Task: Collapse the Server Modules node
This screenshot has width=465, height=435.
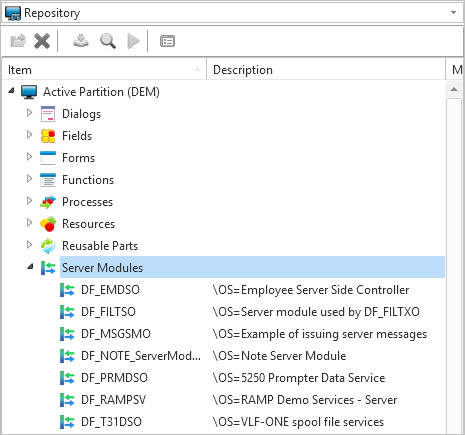Action: coord(30,266)
